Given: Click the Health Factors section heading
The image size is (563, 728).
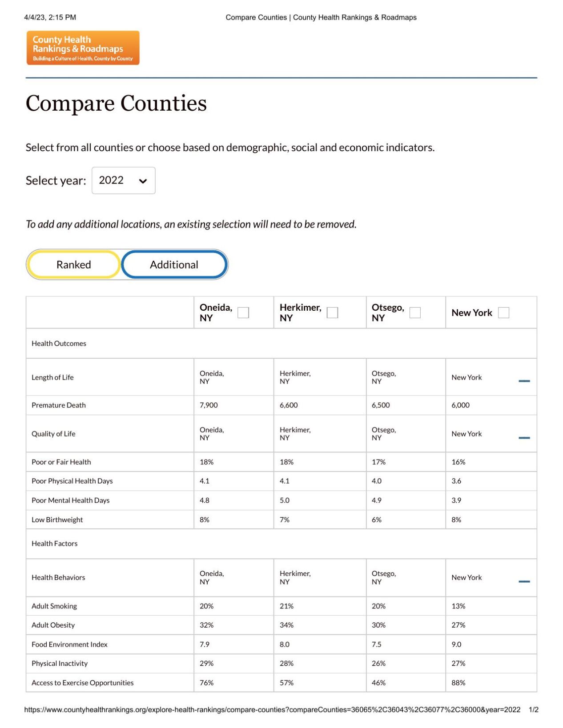Looking at the screenshot, I should coord(55,543).
